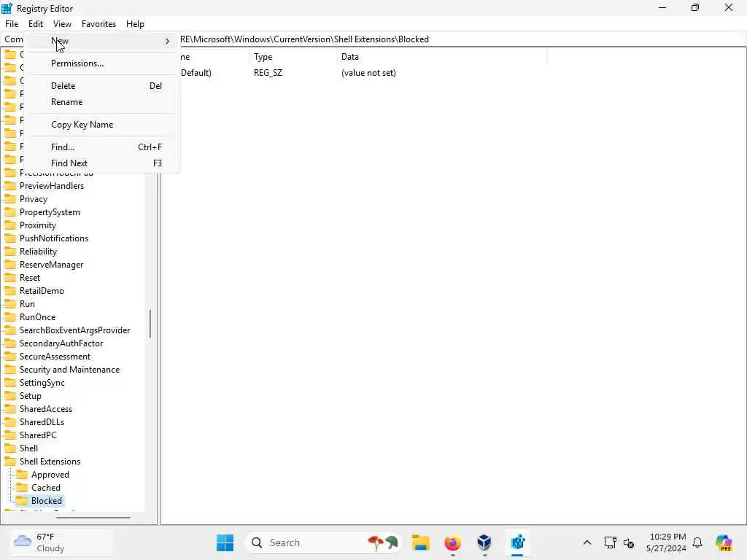This screenshot has width=747, height=560.
Task: Select SecureAssessment key
Action: (55, 356)
